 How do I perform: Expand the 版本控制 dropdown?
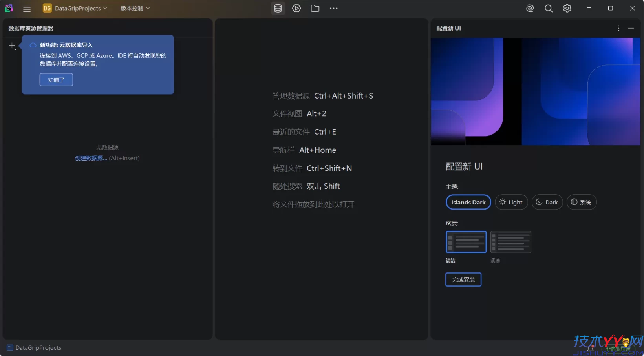[134, 8]
